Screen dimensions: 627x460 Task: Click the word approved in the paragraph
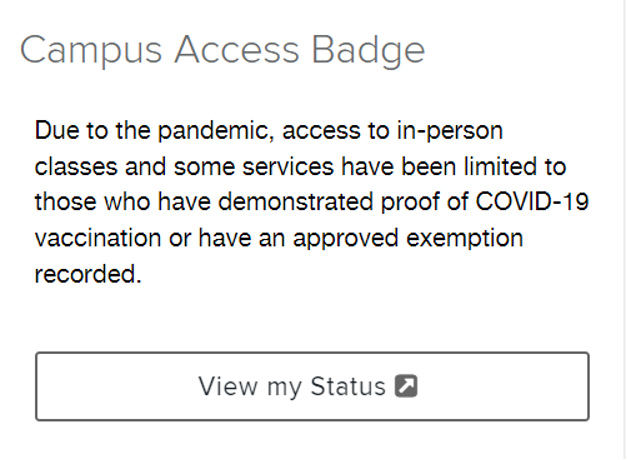pyautogui.click(x=345, y=239)
